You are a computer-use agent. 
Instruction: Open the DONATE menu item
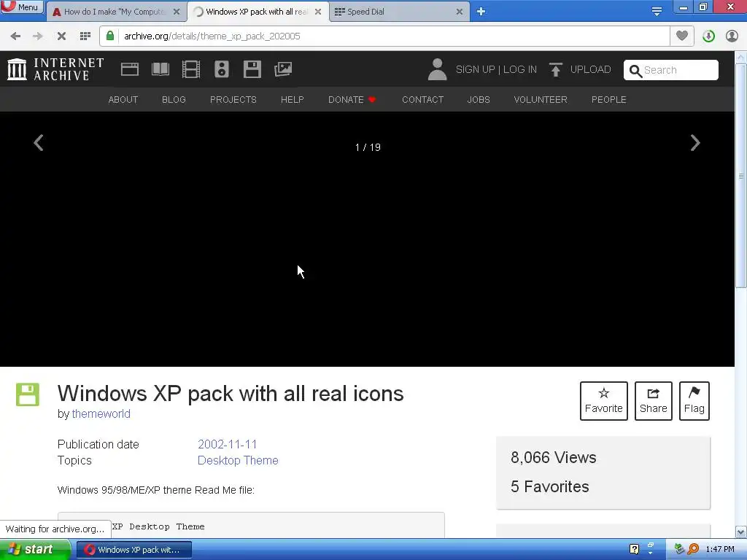352,99
